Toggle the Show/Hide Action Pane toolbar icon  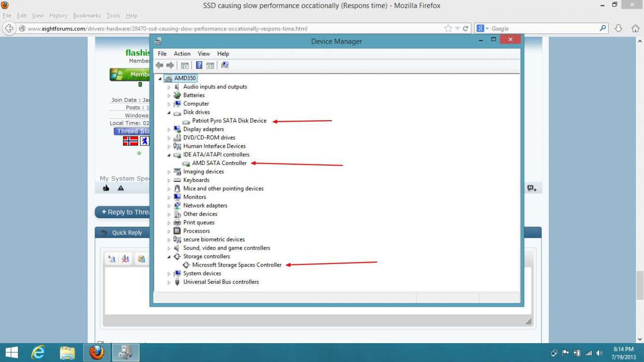[x=210, y=65]
